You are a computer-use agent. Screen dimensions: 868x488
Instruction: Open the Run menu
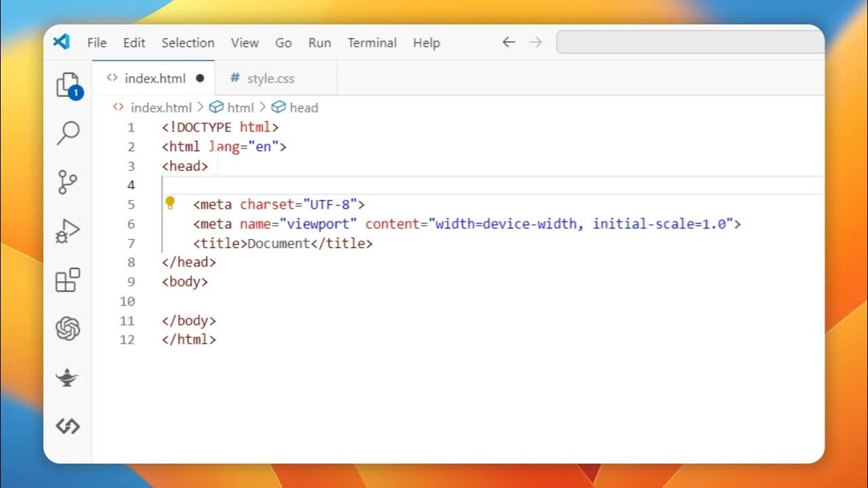[319, 43]
